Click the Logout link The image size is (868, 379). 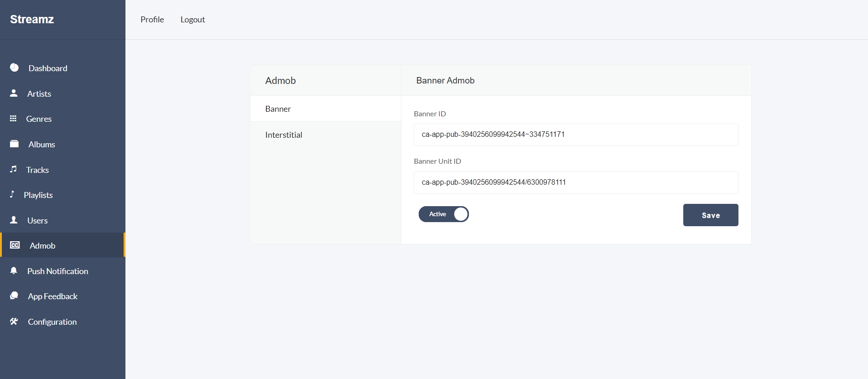[192, 20]
